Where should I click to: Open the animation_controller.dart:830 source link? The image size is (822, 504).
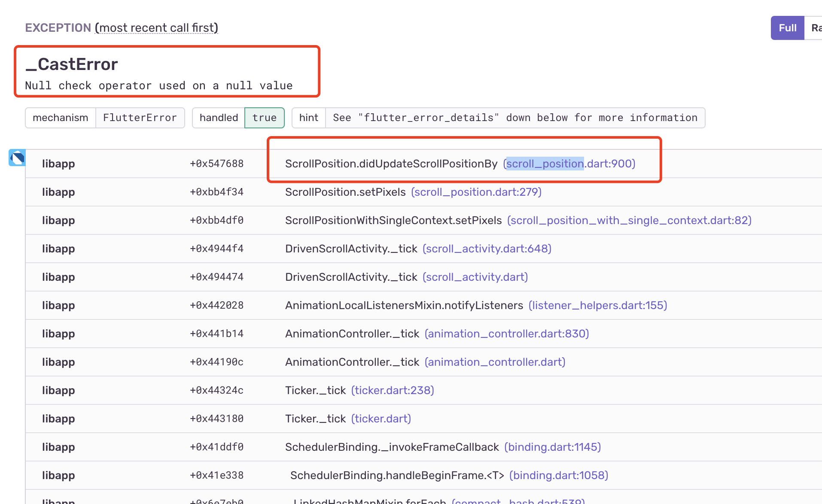point(507,334)
